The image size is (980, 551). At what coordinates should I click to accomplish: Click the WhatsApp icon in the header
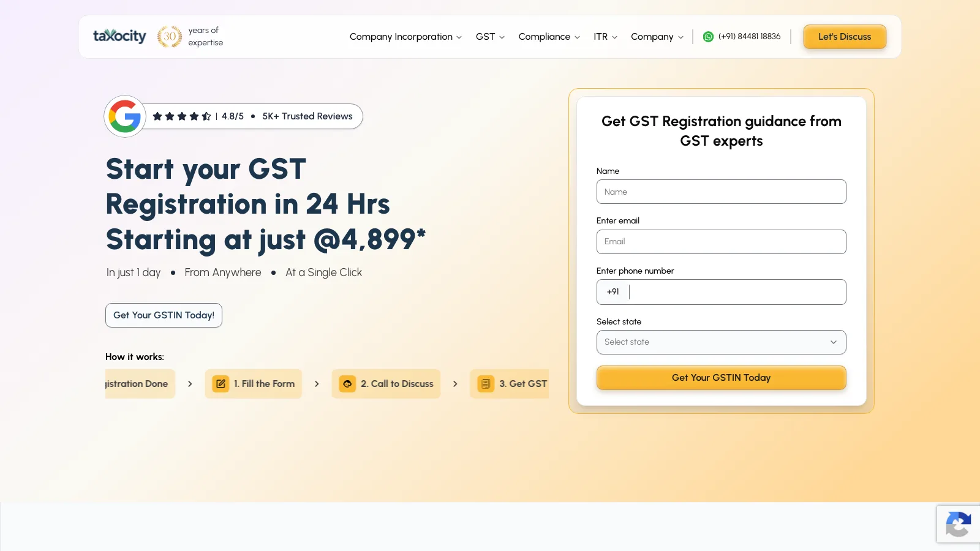708,37
